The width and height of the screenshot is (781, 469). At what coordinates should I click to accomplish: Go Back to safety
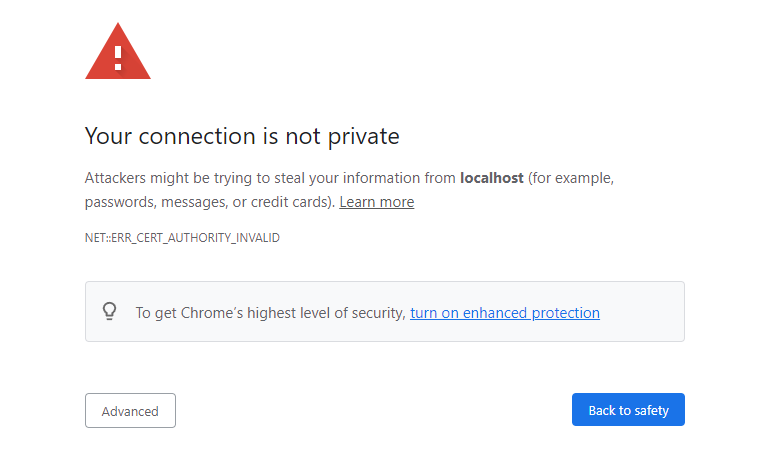(x=628, y=410)
